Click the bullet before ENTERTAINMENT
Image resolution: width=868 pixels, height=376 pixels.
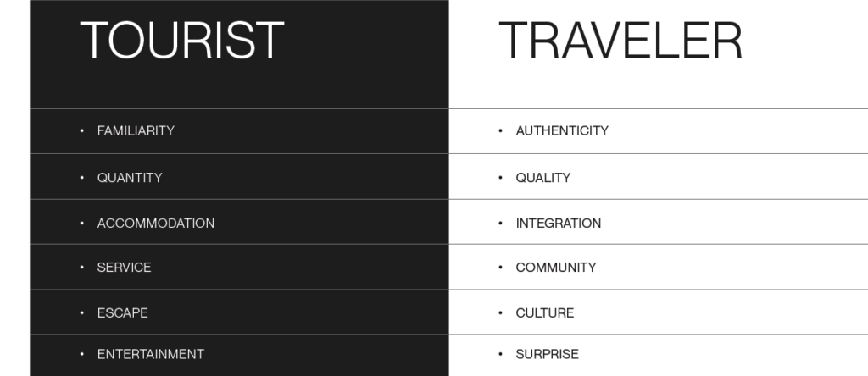(82, 355)
